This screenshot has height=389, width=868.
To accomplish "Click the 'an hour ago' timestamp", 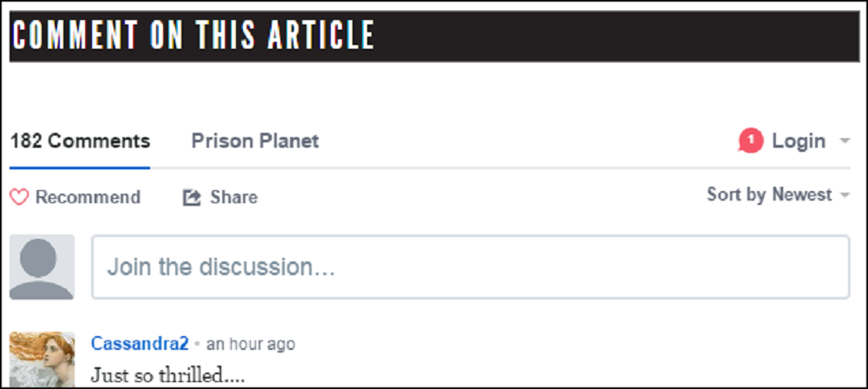I will 251,345.
